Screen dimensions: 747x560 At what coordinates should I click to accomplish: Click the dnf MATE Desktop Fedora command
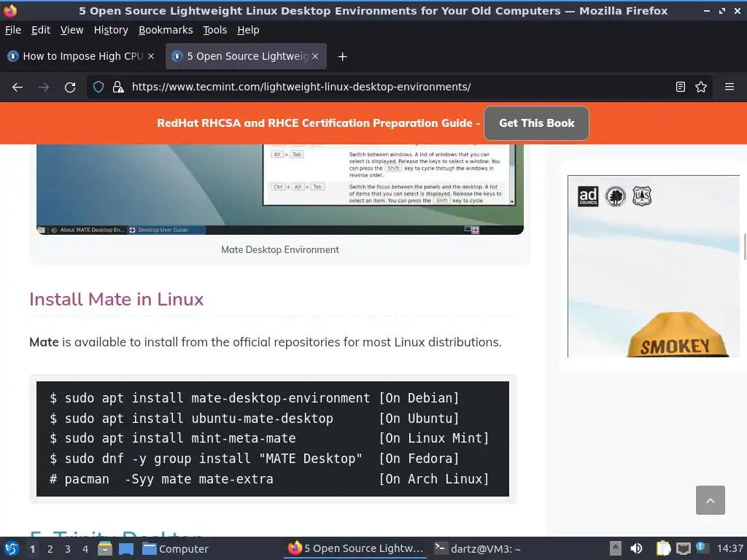(x=255, y=459)
